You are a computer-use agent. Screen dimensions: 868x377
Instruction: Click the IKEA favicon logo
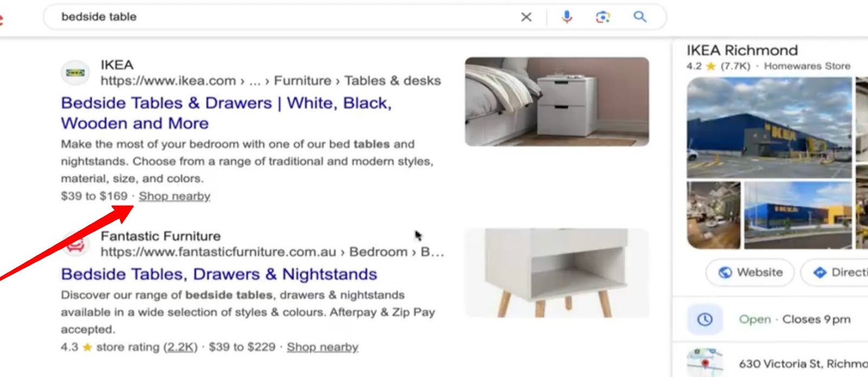pos(75,73)
